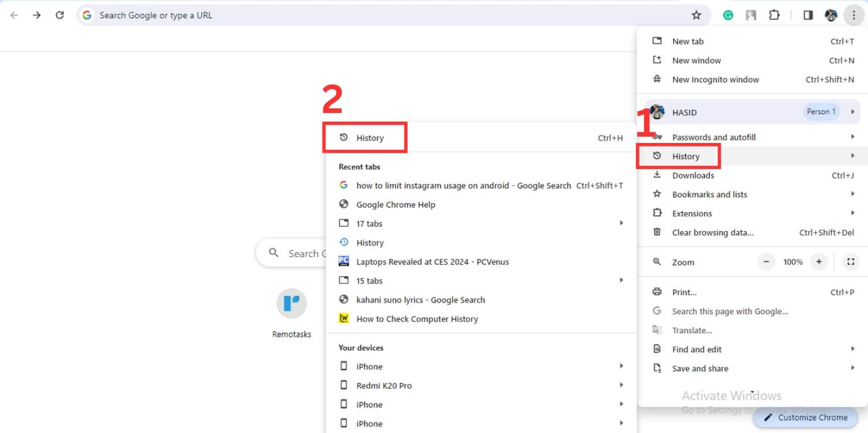Toggle the side panel icon
Viewport: 868px width, 433px height.
[x=808, y=16]
